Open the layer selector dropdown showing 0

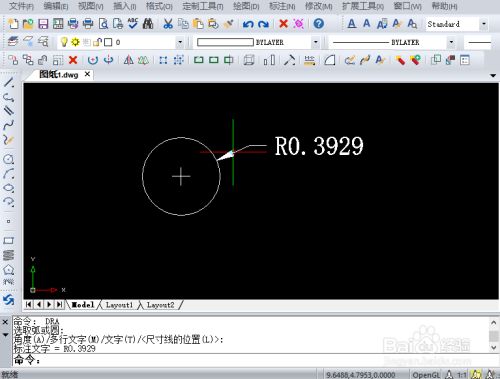[x=180, y=42]
